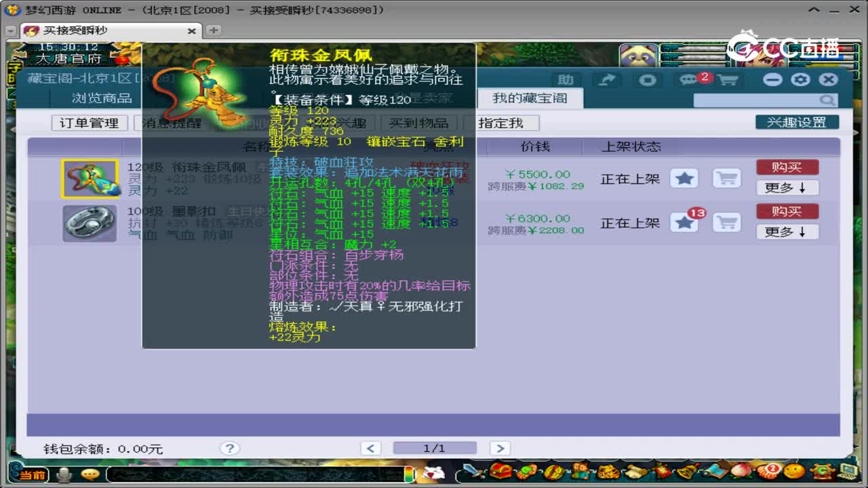Open the 衔珠金凤佩 item thumbnail

click(x=90, y=179)
